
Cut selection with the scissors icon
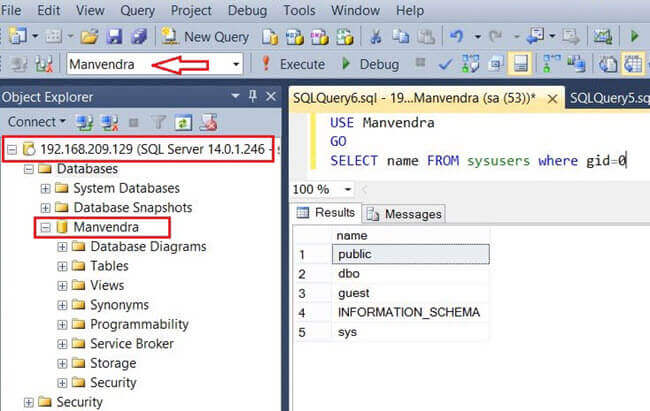click(376, 37)
